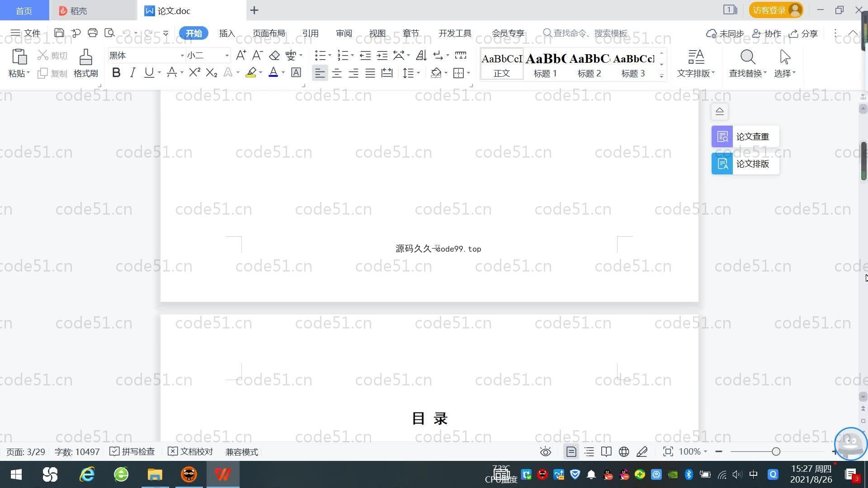Click the Paste clipboard icon

click(x=19, y=57)
